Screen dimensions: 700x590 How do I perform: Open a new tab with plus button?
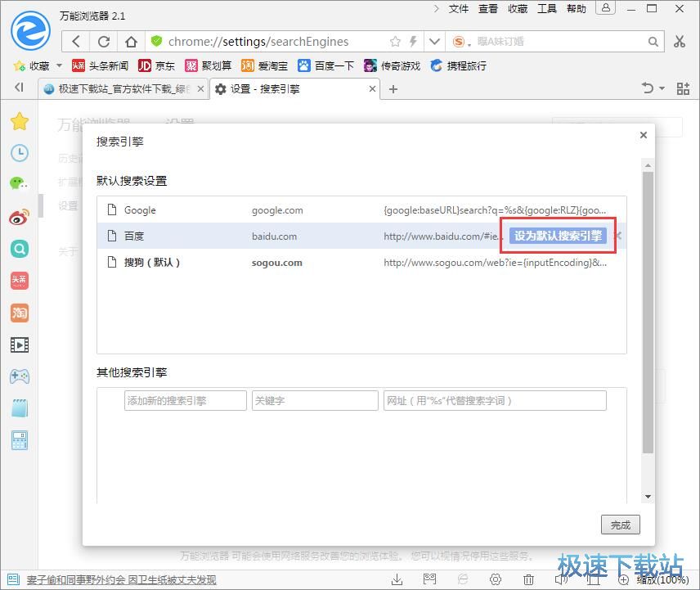pyautogui.click(x=393, y=89)
